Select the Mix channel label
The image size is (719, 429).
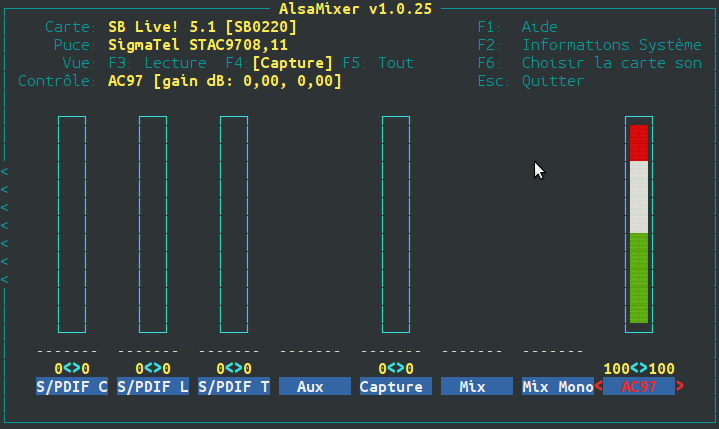(x=477, y=386)
